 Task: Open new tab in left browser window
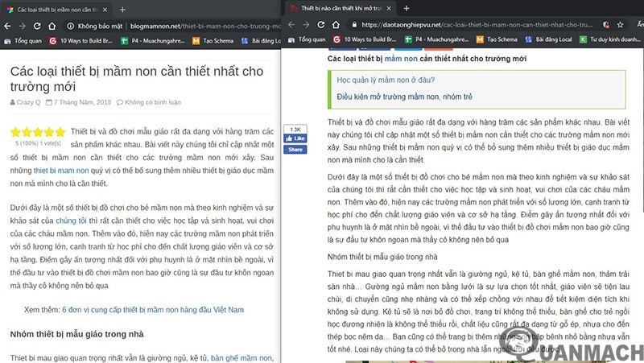point(122,9)
